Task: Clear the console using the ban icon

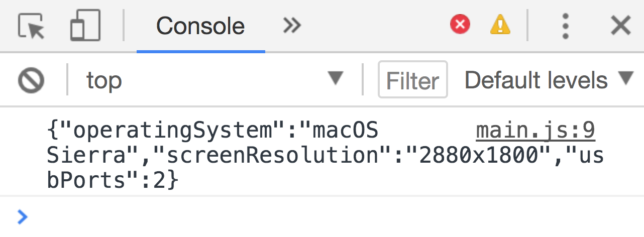Action: [31, 80]
